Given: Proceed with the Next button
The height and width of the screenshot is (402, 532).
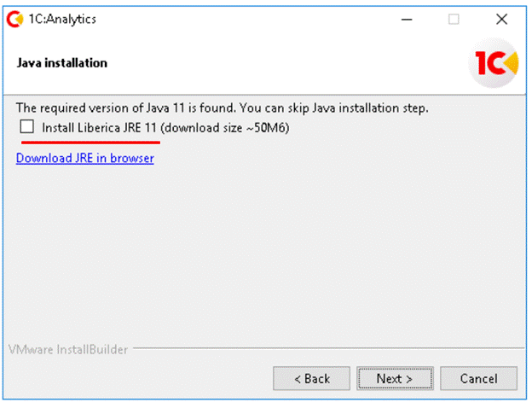Looking at the screenshot, I should pos(395,377).
